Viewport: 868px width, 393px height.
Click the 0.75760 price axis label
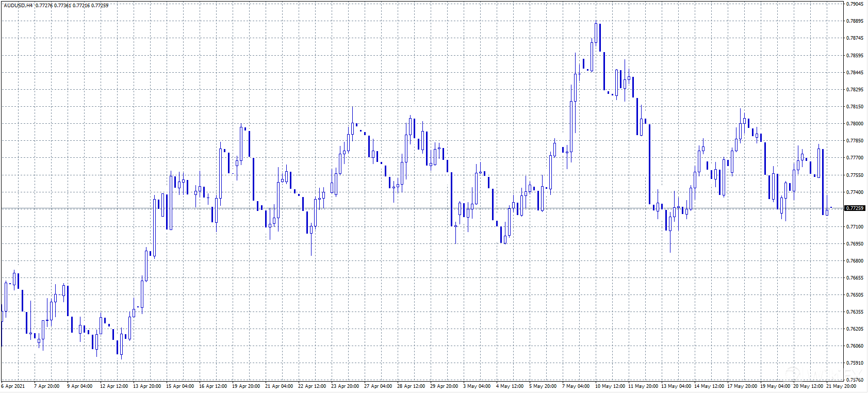(x=855, y=380)
